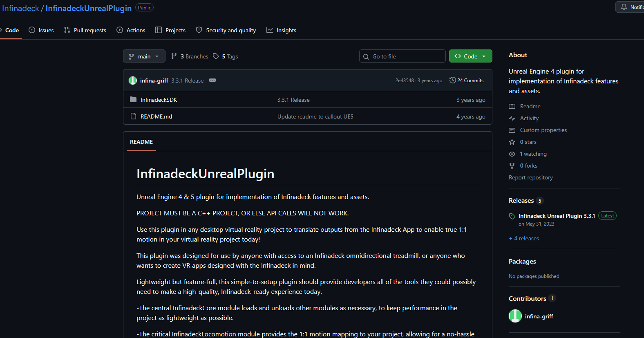View the 3 Branches link
Viewport: 644px width, 338px height.
pyautogui.click(x=190, y=56)
